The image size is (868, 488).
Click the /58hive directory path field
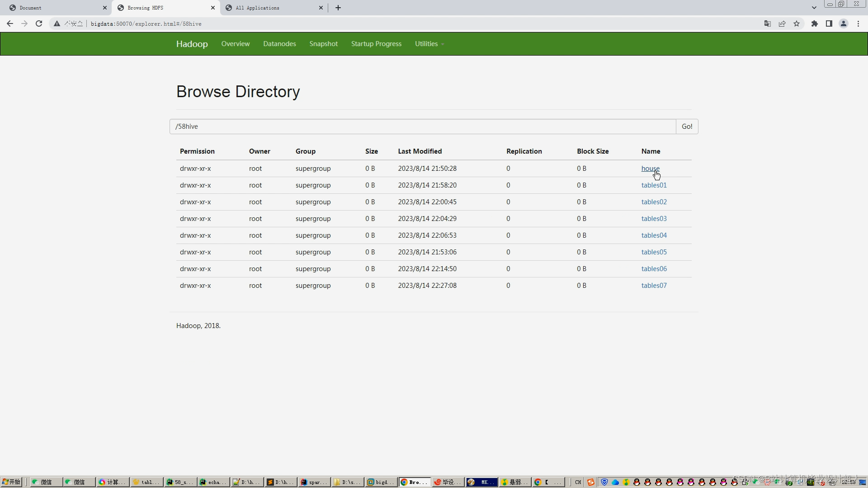tap(422, 127)
